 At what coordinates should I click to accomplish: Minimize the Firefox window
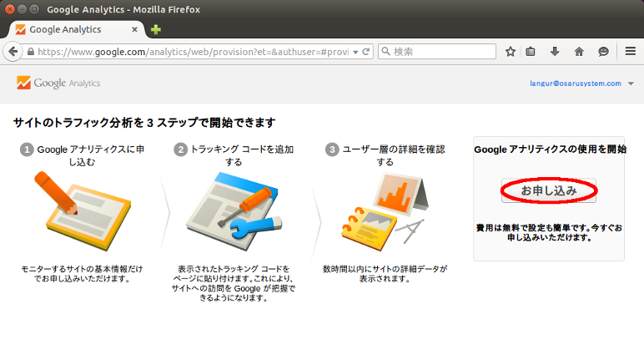23,9
